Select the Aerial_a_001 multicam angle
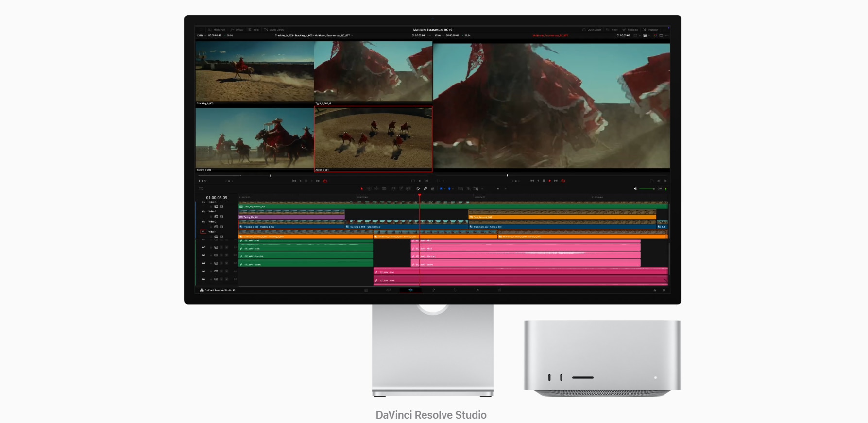Image resolution: width=868 pixels, height=423 pixels. pyautogui.click(x=373, y=139)
